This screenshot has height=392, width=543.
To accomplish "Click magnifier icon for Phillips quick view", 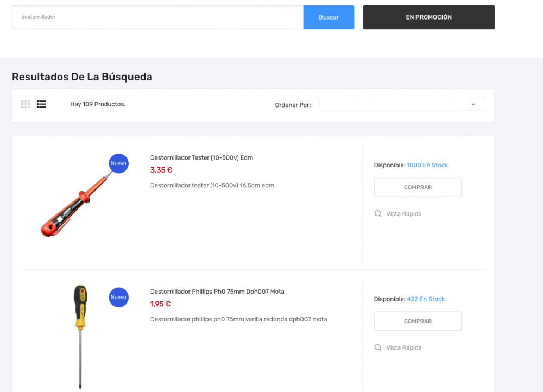I will [x=378, y=348].
